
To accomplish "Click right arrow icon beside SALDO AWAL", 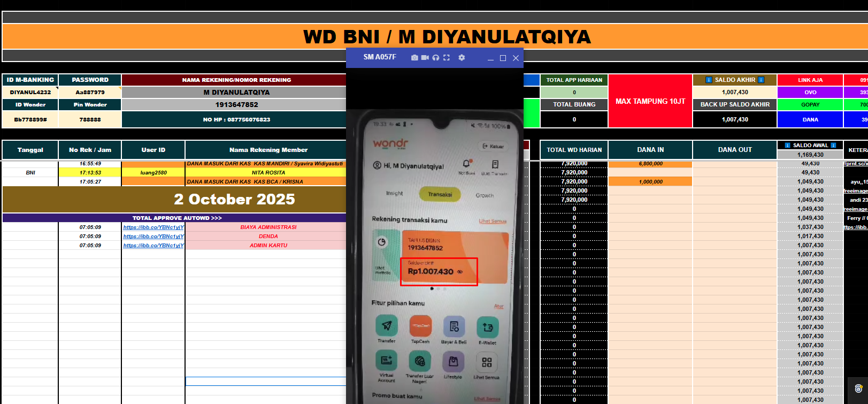I will tap(833, 145).
